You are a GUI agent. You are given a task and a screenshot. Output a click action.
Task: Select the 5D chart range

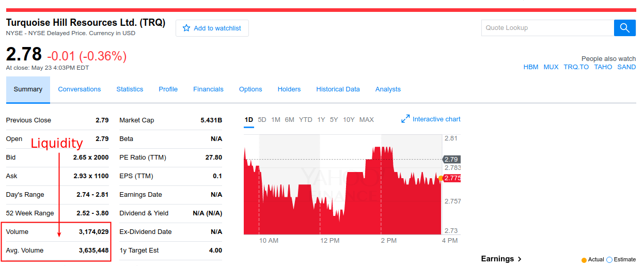[x=262, y=120]
